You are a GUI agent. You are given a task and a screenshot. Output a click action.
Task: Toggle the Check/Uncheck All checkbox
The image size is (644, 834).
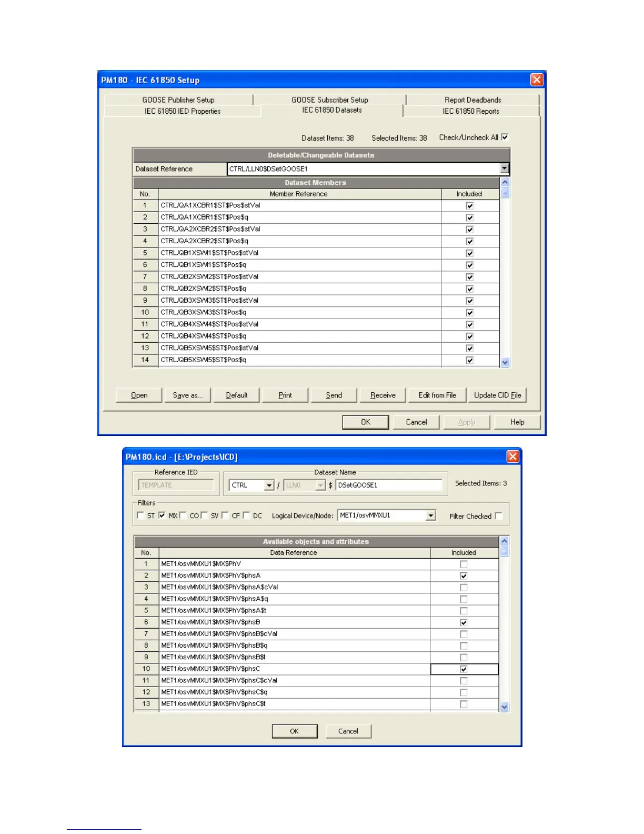tap(505, 137)
